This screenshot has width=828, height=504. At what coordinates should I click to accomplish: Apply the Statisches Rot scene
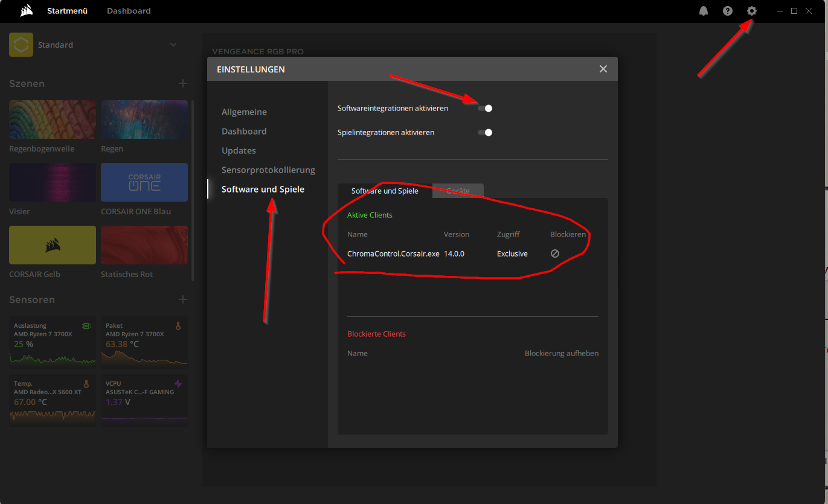[x=144, y=245]
